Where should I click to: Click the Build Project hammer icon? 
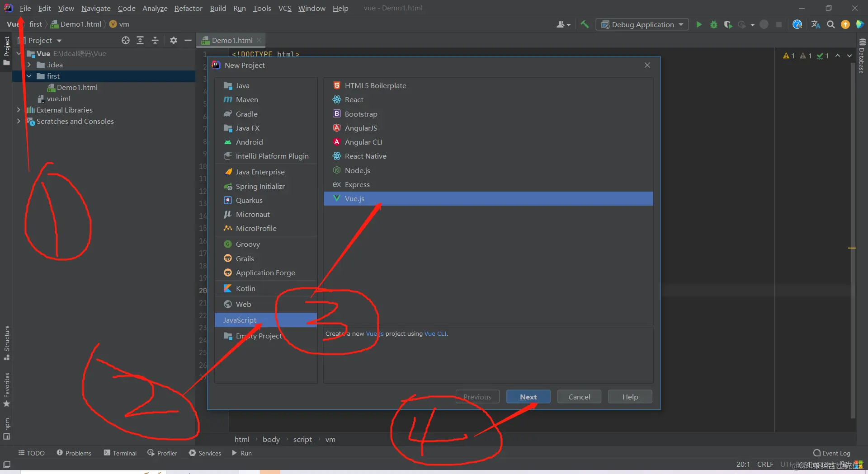[x=585, y=24]
